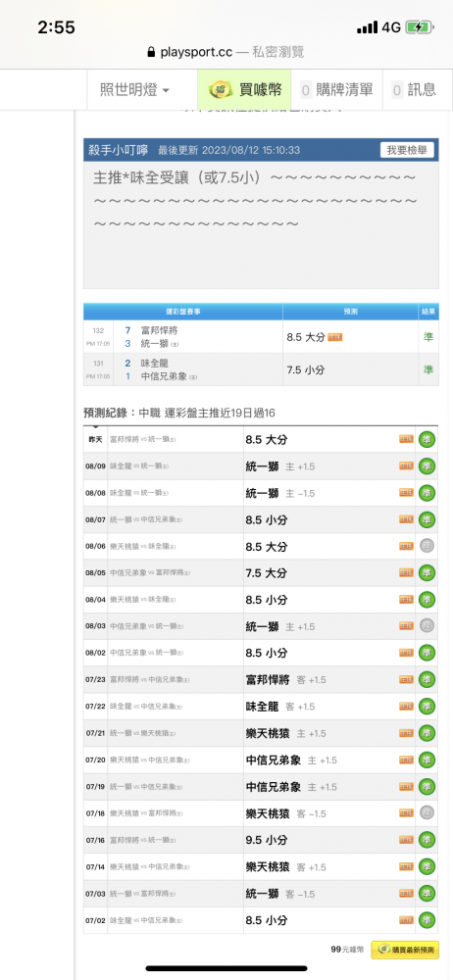Tap 樂天桃猿 客 +1.5 on 07/14 row
453x980 pixels.
point(285,866)
